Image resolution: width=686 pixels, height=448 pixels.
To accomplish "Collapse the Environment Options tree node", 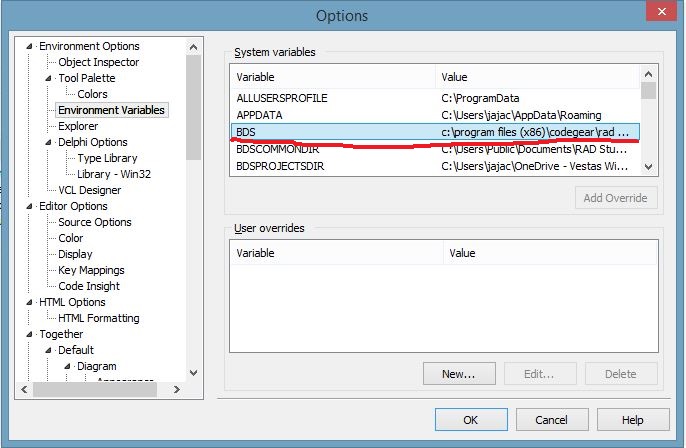I will [33, 46].
